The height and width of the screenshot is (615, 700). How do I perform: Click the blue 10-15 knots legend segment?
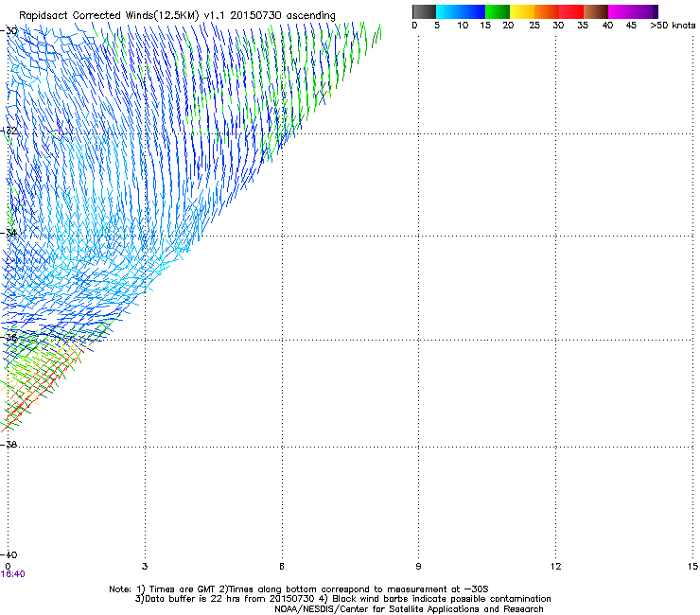(x=473, y=11)
